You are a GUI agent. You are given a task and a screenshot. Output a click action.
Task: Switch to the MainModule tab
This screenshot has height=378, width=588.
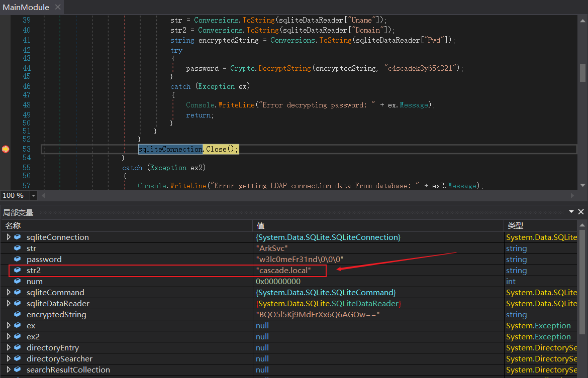[26, 8]
